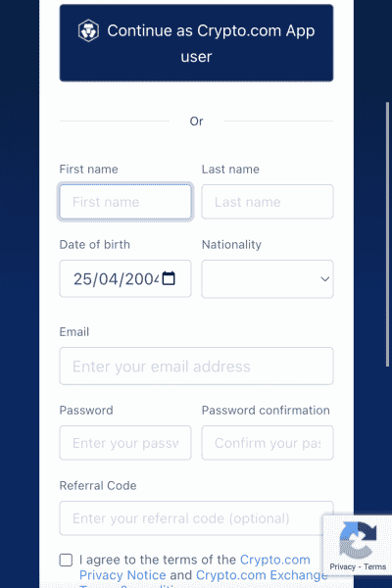Click the email address field
This screenshot has width=392, height=588.
[196, 366]
